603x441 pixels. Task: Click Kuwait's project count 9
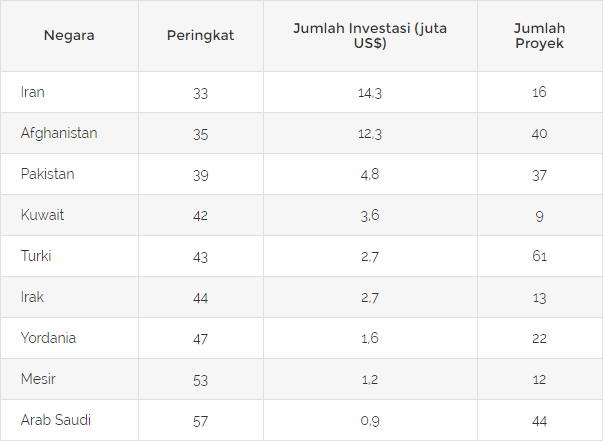pos(539,216)
